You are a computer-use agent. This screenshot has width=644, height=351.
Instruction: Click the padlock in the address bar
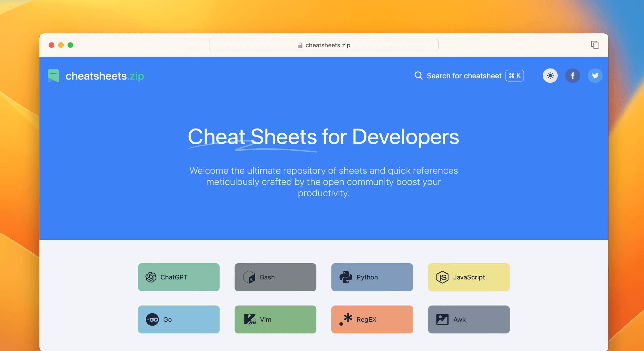point(300,45)
